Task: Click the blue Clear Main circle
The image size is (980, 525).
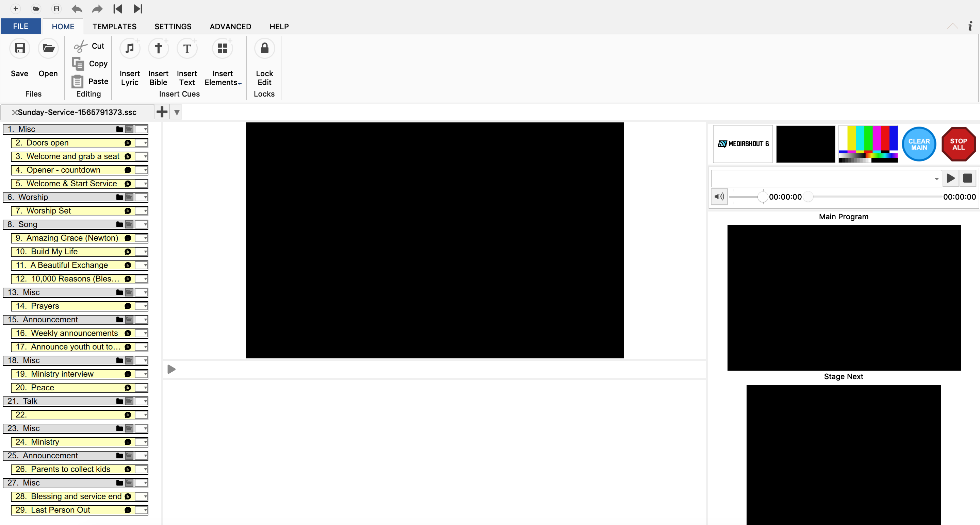Action: point(919,144)
